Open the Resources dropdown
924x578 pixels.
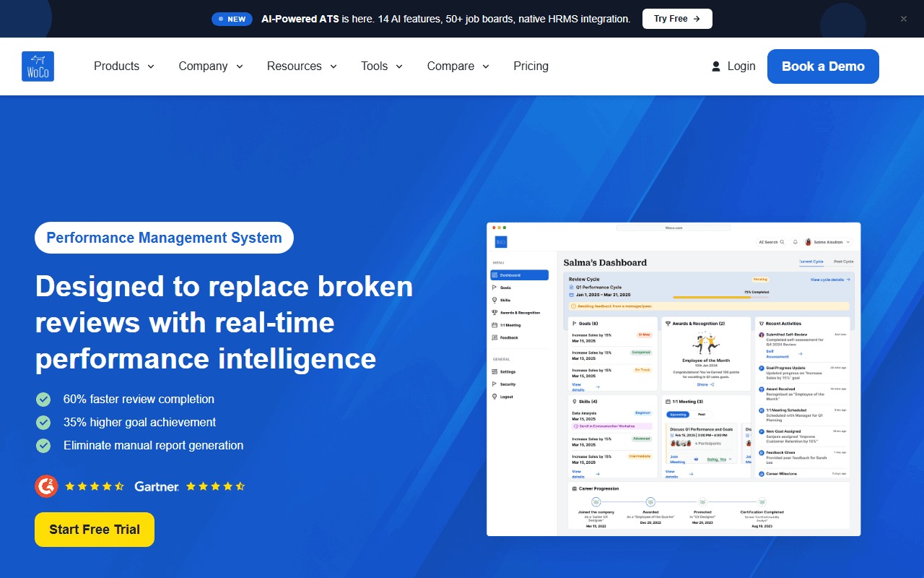point(302,66)
